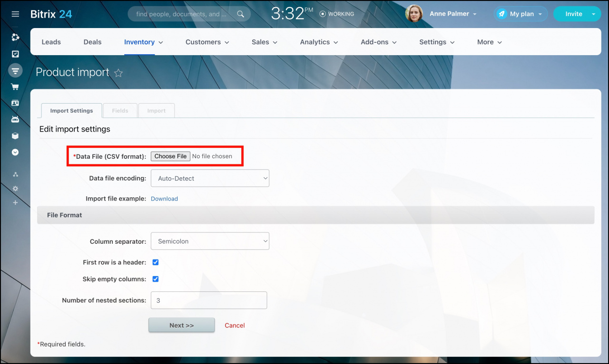The height and width of the screenshot is (364, 609).
Task: Open the contact card icon in sidebar
Action: point(15,103)
